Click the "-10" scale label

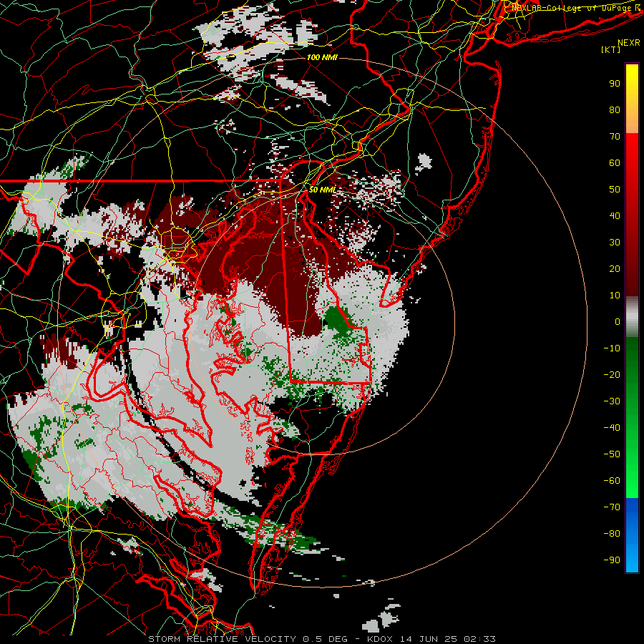612,348
